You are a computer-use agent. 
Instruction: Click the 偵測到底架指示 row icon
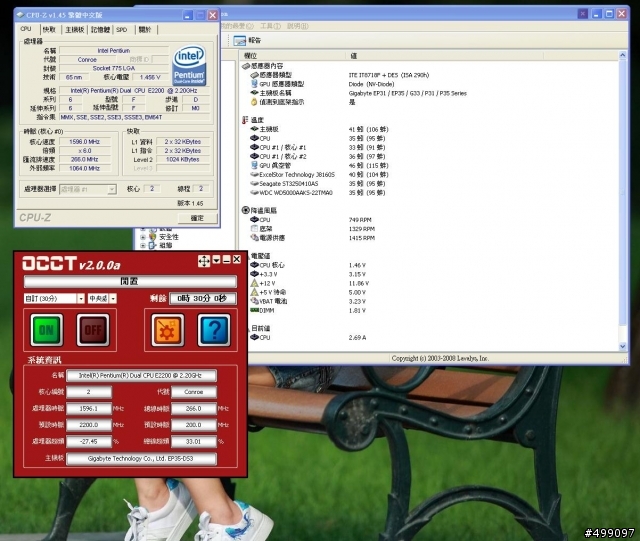pyautogui.click(x=254, y=102)
